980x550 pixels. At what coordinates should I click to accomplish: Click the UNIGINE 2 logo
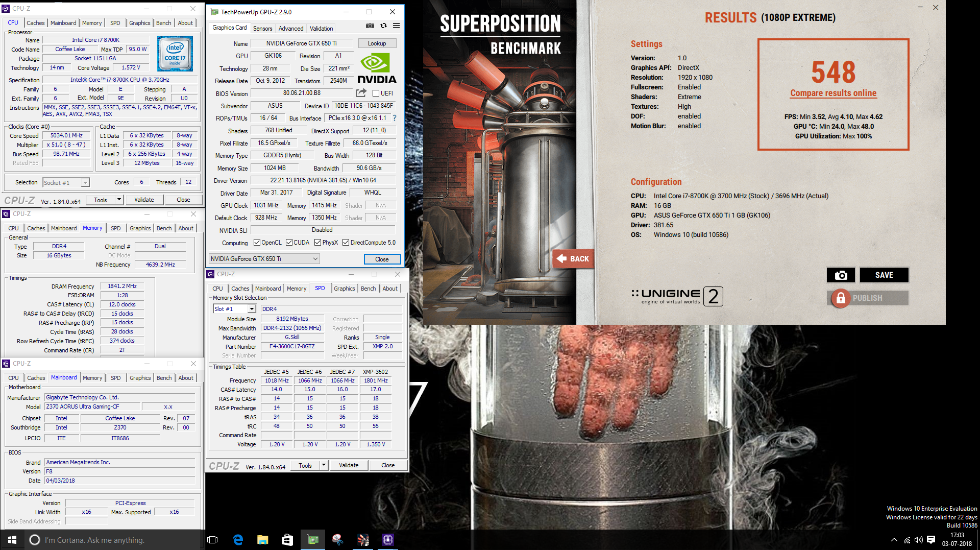pyautogui.click(x=677, y=296)
